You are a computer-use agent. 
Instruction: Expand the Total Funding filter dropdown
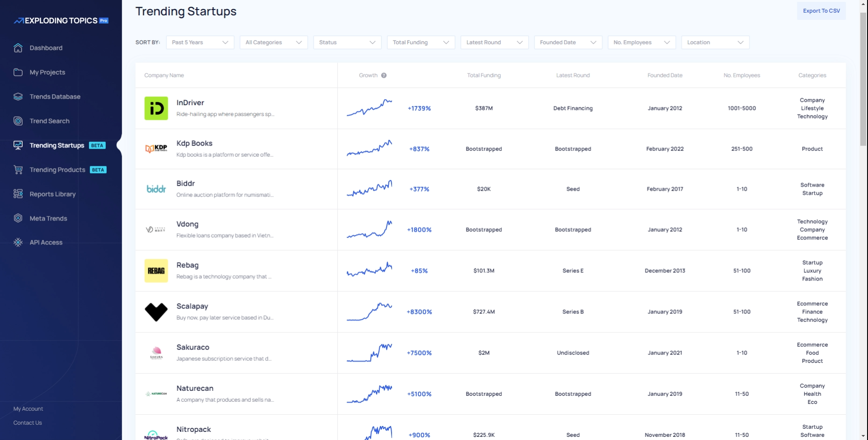pos(420,42)
